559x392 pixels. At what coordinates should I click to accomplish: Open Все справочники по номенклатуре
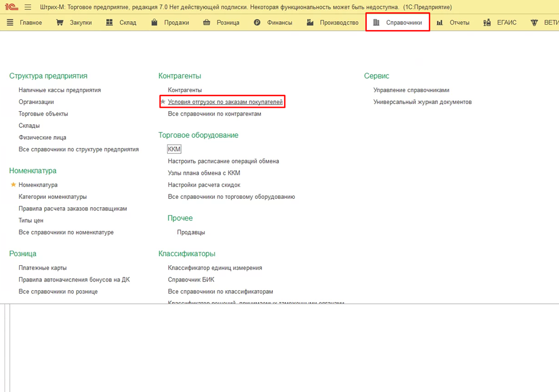[66, 232]
